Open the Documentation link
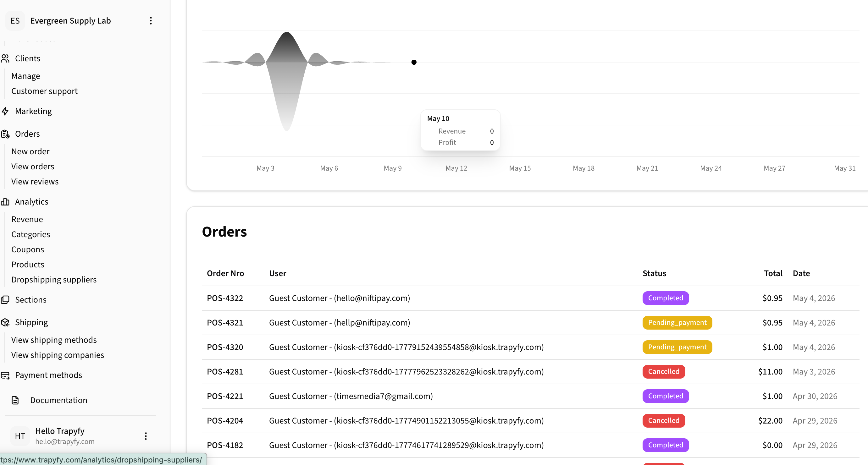Image resolution: width=868 pixels, height=465 pixels. pyautogui.click(x=58, y=400)
